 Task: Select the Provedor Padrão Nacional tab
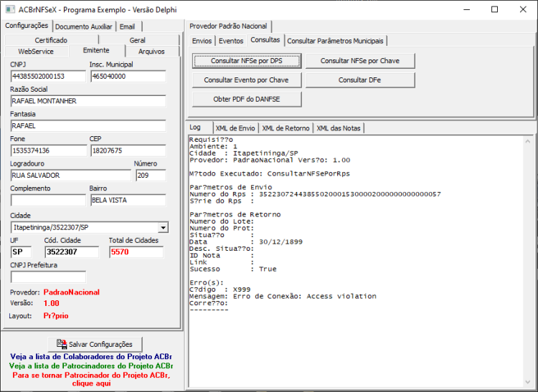(x=228, y=26)
